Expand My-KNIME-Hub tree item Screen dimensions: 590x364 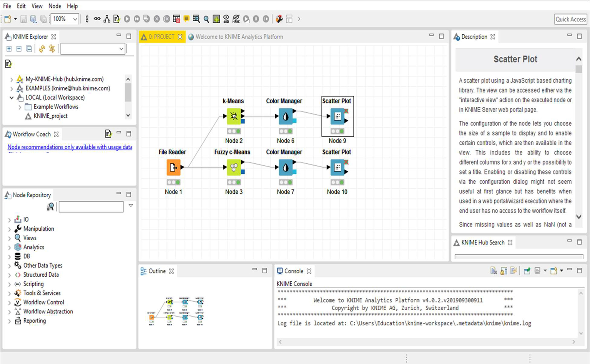coord(12,79)
